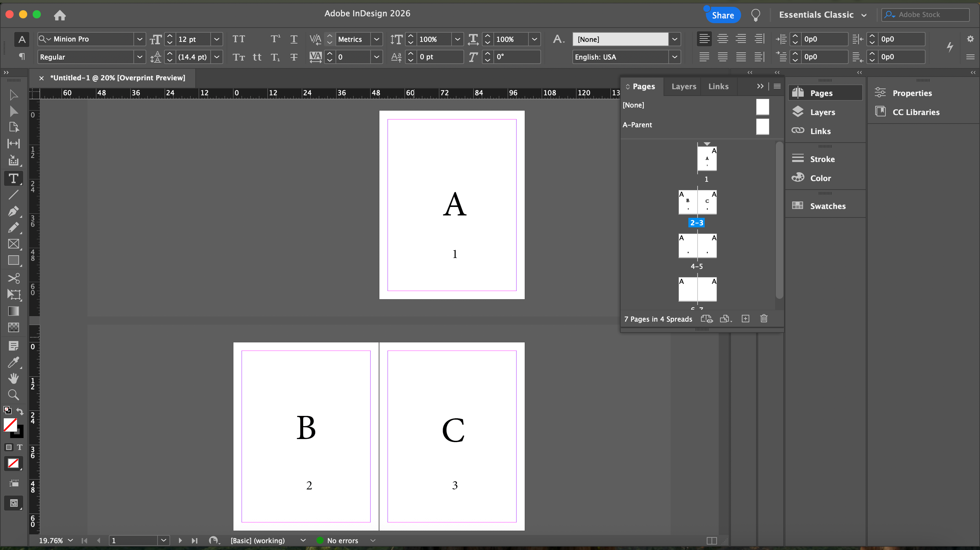Click the Rectangle Frame tool

click(13, 244)
